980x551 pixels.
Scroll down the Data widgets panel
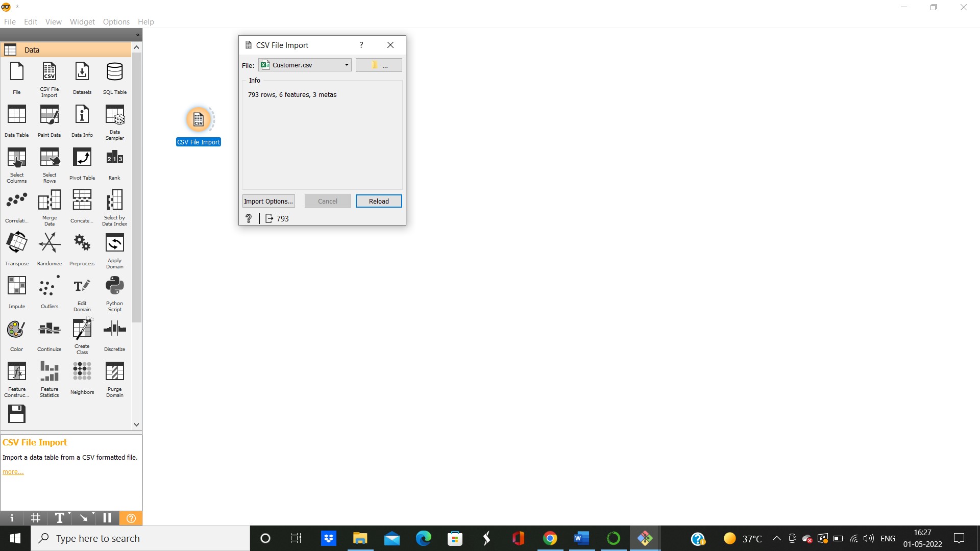click(x=137, y=424)
